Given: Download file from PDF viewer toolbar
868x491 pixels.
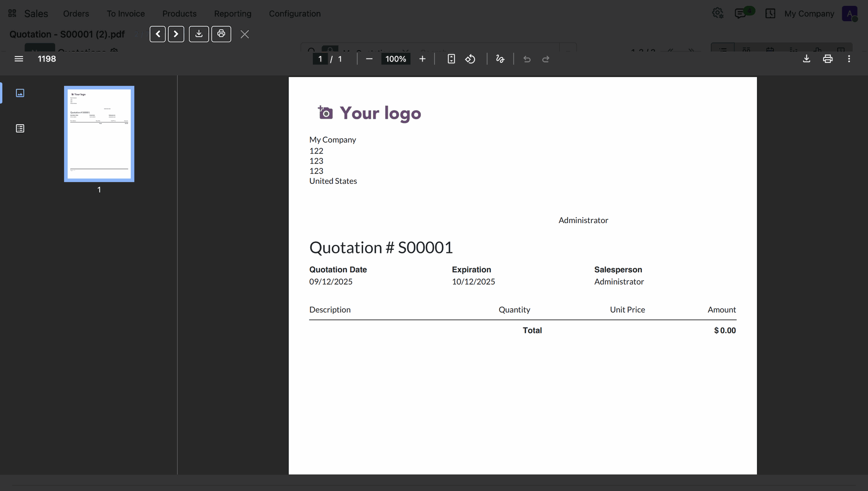Looking at the screenshot, I should click(x=807, y=59).
